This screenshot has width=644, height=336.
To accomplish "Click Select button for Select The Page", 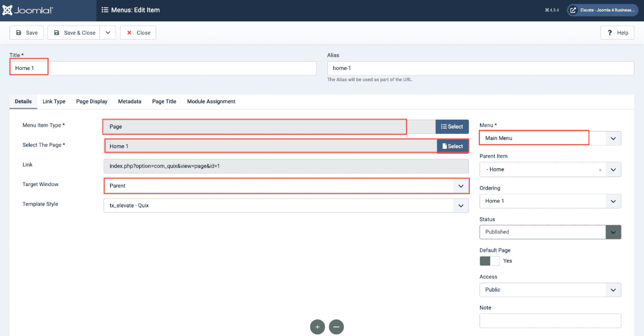I will coord(453,146).
